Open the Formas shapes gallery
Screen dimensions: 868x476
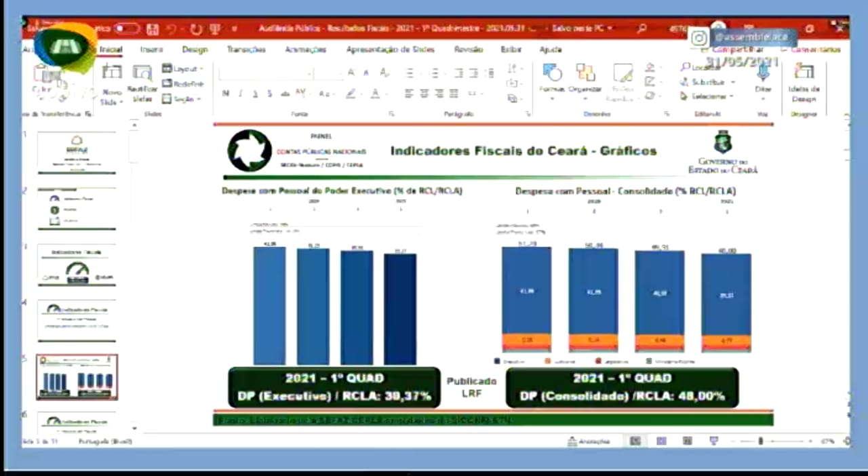(551, 79)
